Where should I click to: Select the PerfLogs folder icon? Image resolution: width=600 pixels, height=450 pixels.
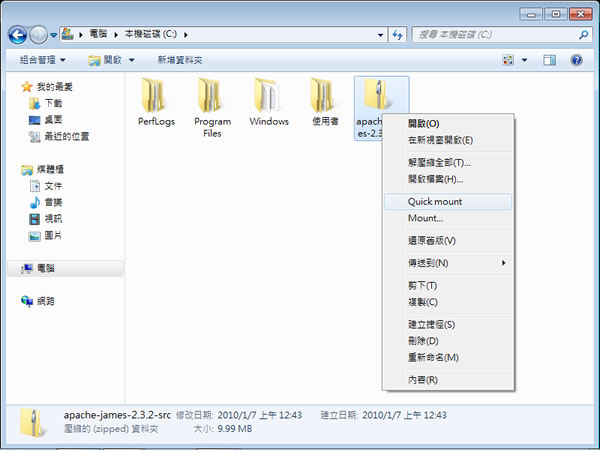click(x=156, y=95)
